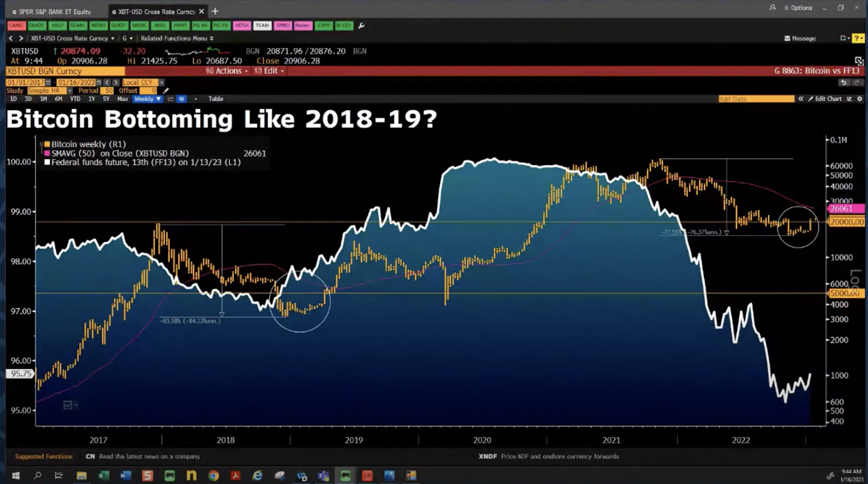The image size is (868, 484).
Task: Click the pop-out window icon above the red bar
Action: click(x=859, y=61)
